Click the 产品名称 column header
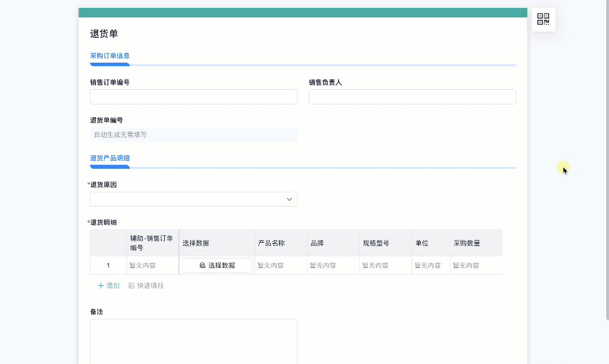This screenshot has height=364, width=609. [281, 243]
